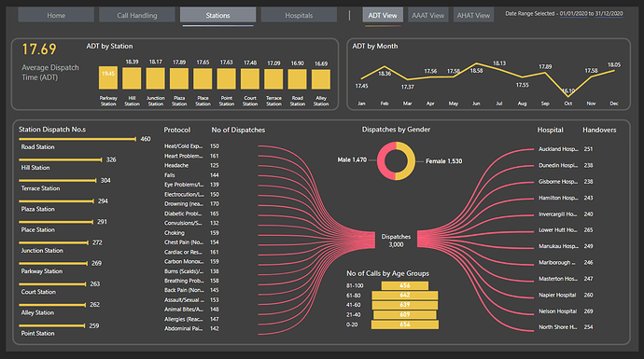Select North Shore H... handover row

tap(566, 327)
